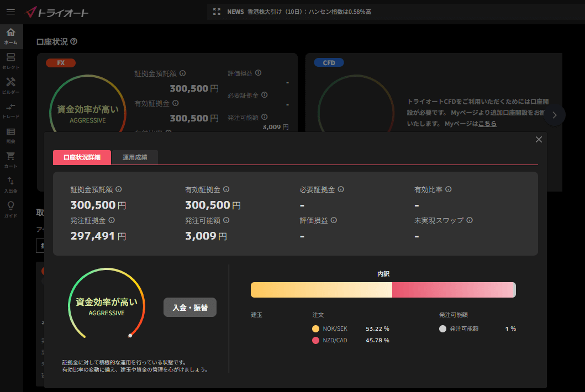585x392 pixels.
Task: Open the Deposit/Withdraw (入出金) sidebar icon
Action: click(10, 184)
